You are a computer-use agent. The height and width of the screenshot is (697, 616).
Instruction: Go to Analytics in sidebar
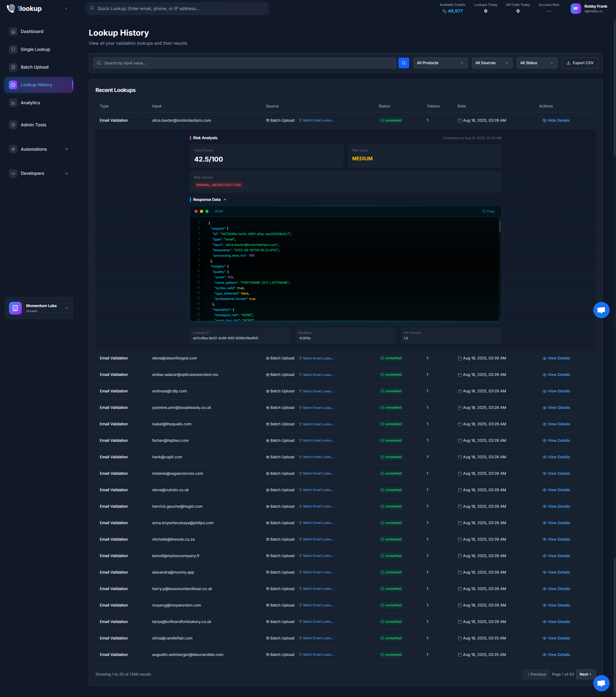pyautogui.click(x=30, y=103)
